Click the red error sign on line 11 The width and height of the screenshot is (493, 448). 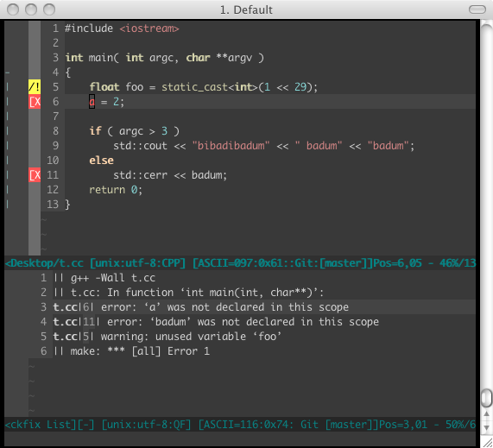(35, 175)
